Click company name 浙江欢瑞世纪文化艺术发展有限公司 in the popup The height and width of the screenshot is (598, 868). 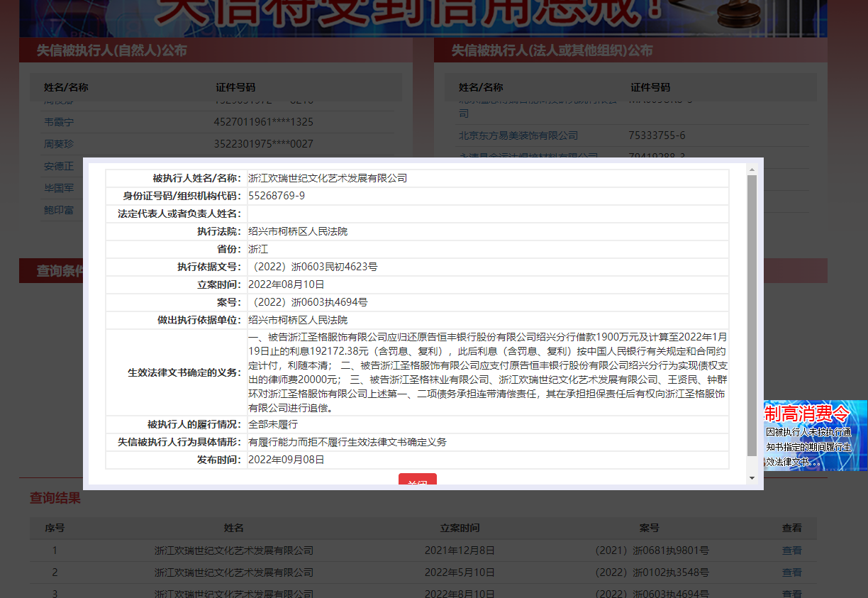[x=328, y=179]
